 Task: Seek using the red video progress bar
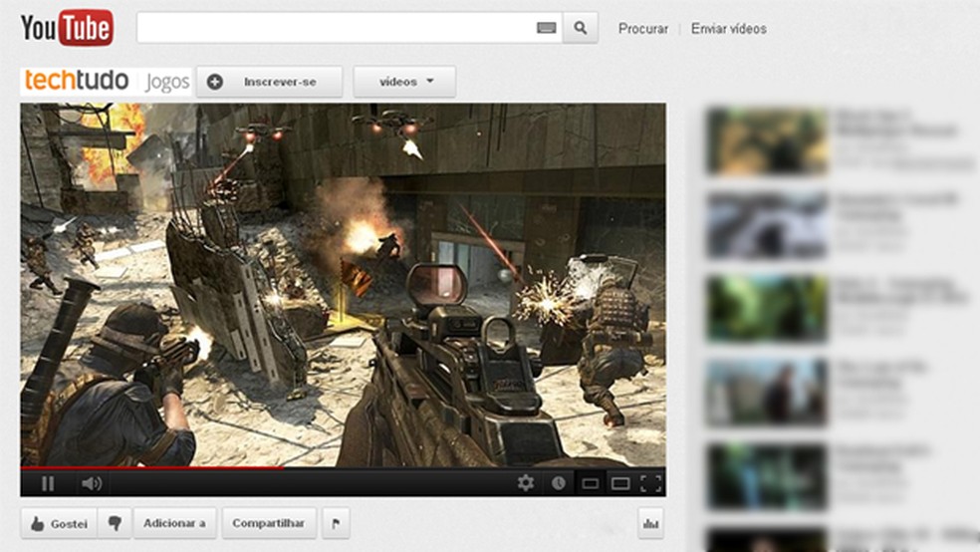point(343,467)
